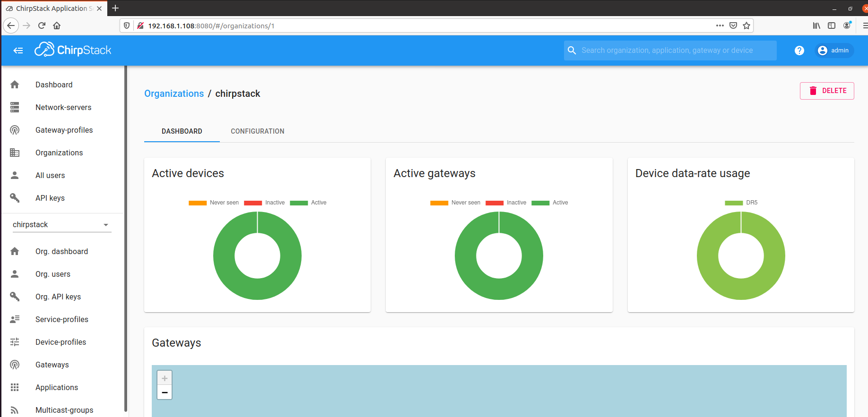Click the Device-profiles sliders icon
868x417 pixels.
pyautogui.click(x=15, y=342)
